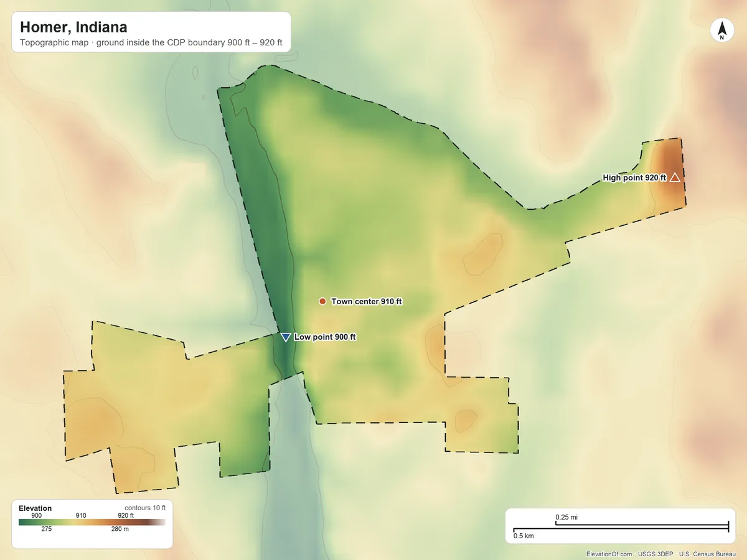The width and height of the screenshot is (747, 560).
Task: Click the elevation color gradient bar
Action: [92, 523]
